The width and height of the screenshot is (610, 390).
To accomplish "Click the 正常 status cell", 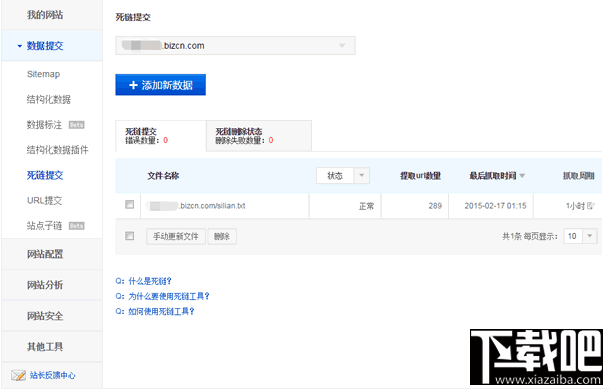I will [x=366, y=206].
